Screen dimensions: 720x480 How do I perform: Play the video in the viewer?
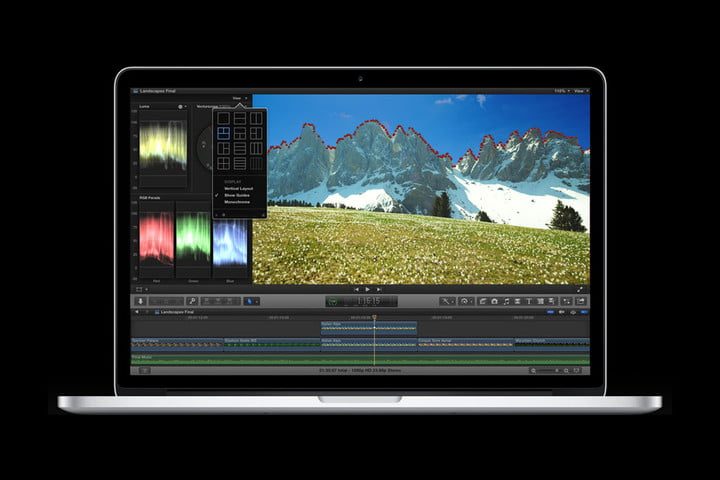(x=367, y=289)
